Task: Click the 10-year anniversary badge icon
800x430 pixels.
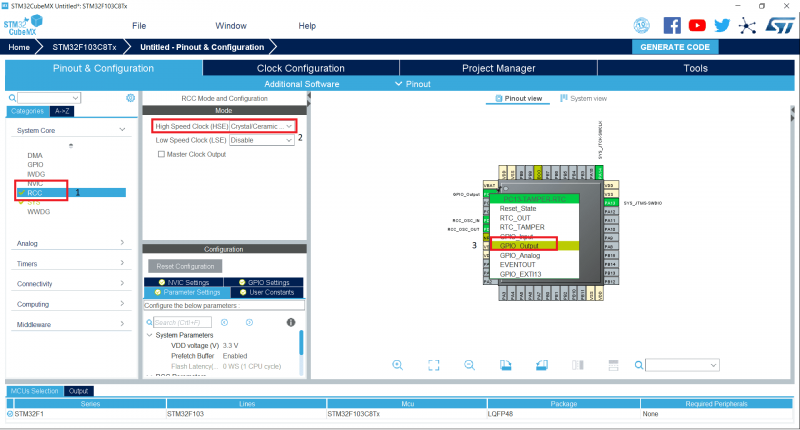Action: [641, 25]
